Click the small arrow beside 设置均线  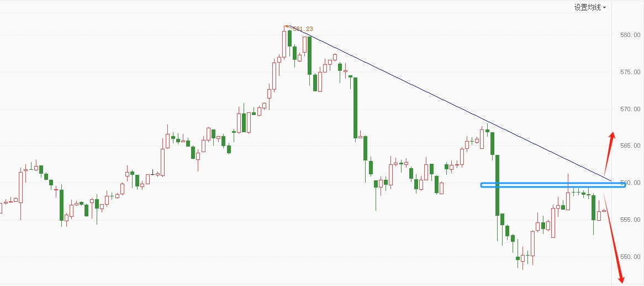tap(605, 8)
